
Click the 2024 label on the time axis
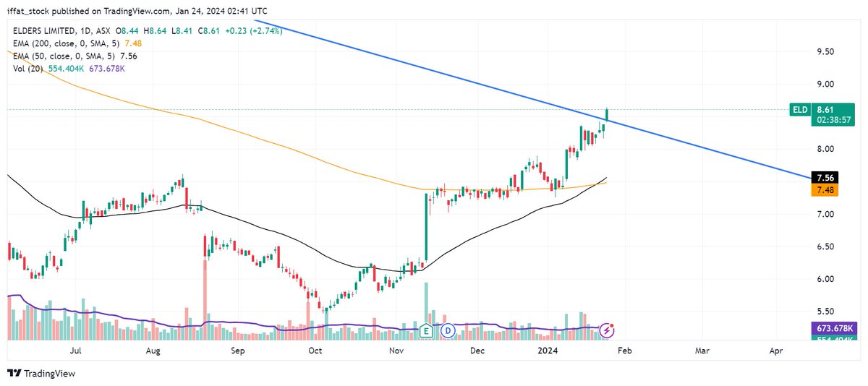tap(546, 351)
